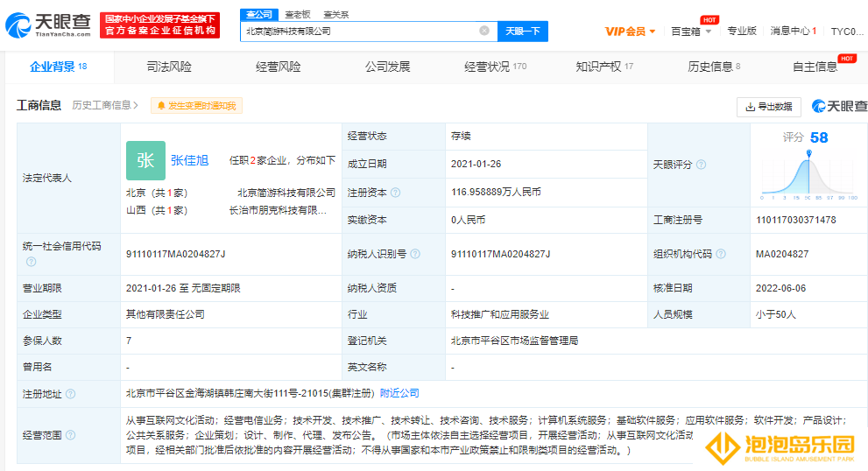Image resolution: width=868 pixels, height=471 pixels.
Task: Open the VIP会员 dropdown
Action: [630, 31]
